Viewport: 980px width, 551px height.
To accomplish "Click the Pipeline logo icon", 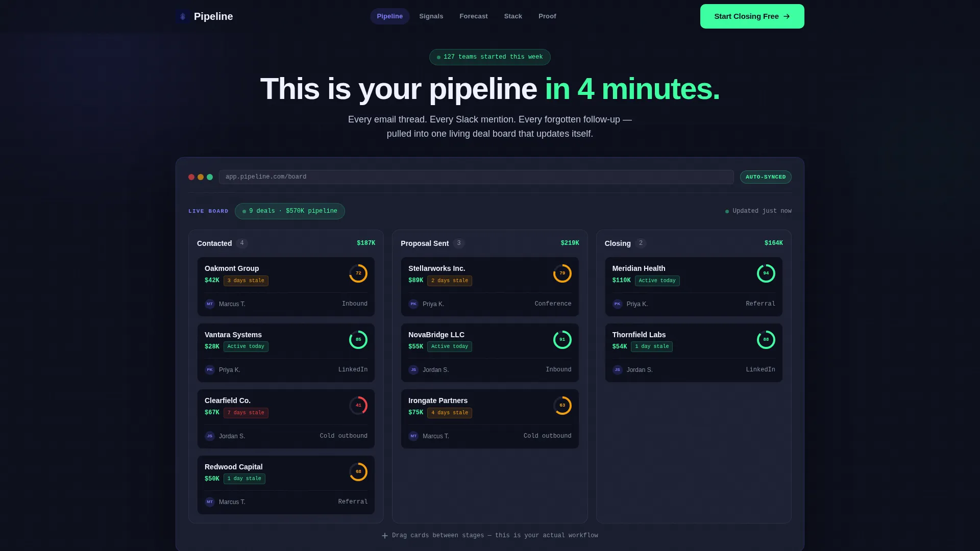I will pos(183,16).
